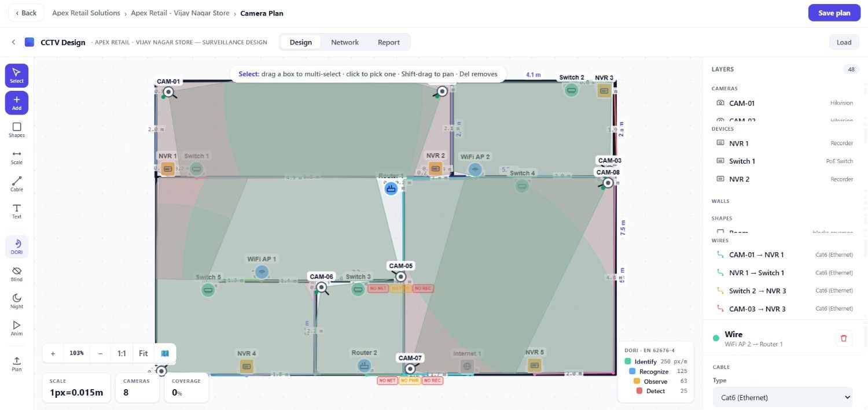Collapse panel with chevron beside CCTV Design

click(13, 42)
